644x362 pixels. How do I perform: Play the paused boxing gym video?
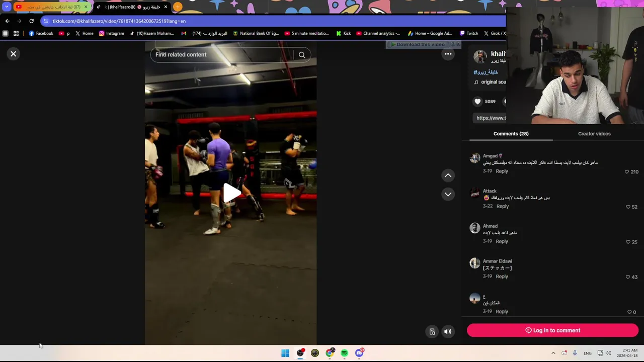pos(231,193)
